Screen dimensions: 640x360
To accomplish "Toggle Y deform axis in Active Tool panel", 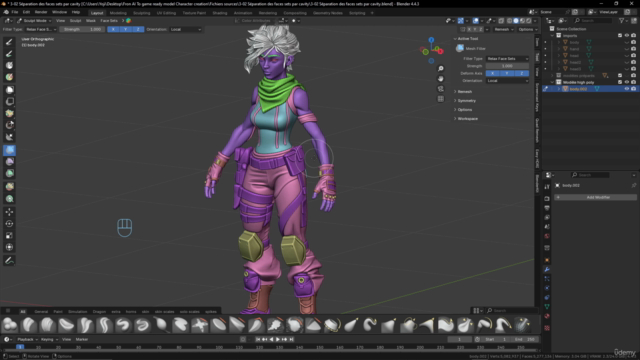I will tap(507, 73).
